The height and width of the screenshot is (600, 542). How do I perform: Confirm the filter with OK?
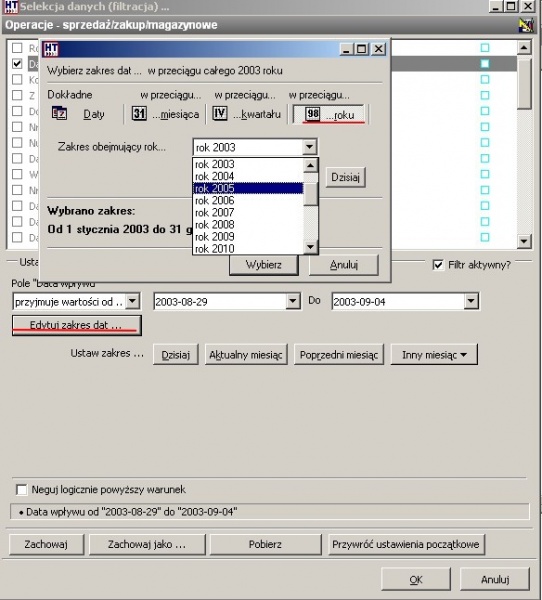click(x=416, y=580)
